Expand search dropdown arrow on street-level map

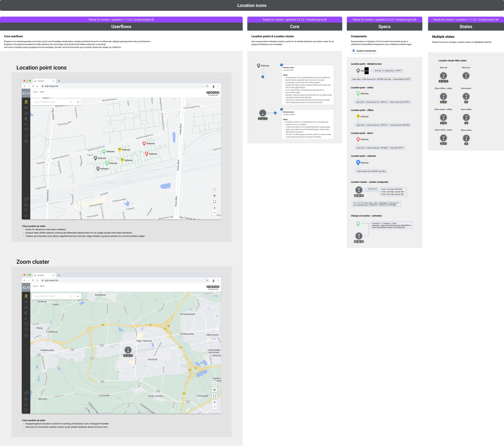78,102
